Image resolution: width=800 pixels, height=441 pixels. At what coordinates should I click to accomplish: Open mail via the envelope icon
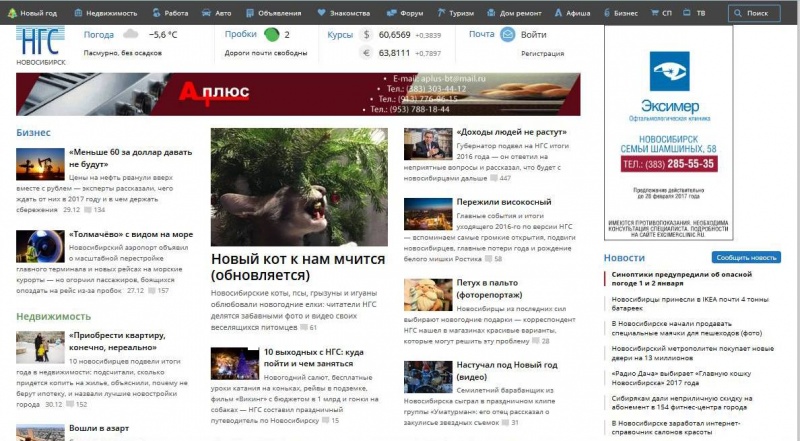click(x=507, y=35)
